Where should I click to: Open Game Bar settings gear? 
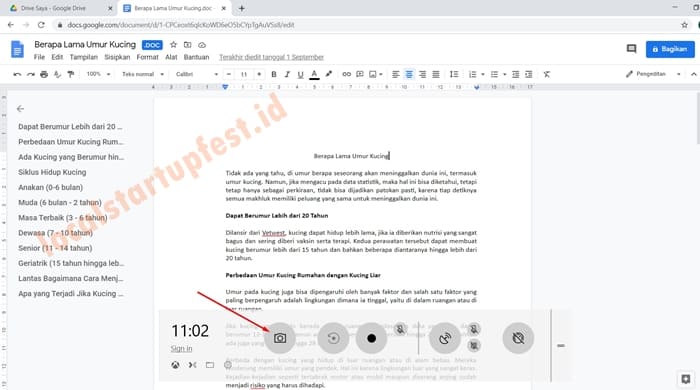click(228, 365)
